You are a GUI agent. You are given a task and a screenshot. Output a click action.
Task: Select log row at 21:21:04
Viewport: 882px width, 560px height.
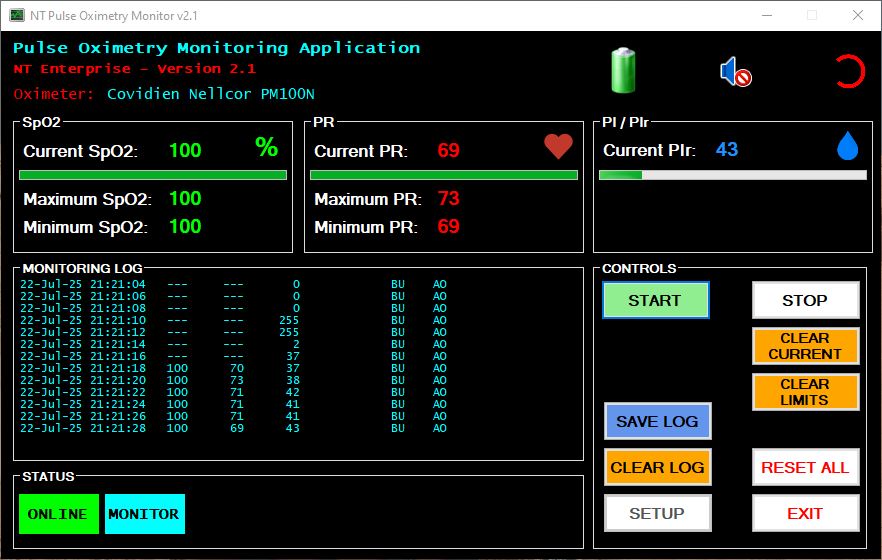coord(233,284)
